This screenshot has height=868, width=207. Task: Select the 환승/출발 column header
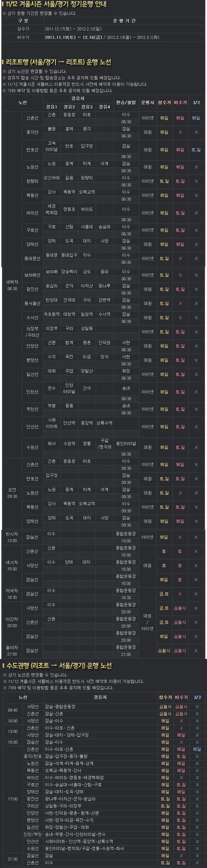coord(126,102)
